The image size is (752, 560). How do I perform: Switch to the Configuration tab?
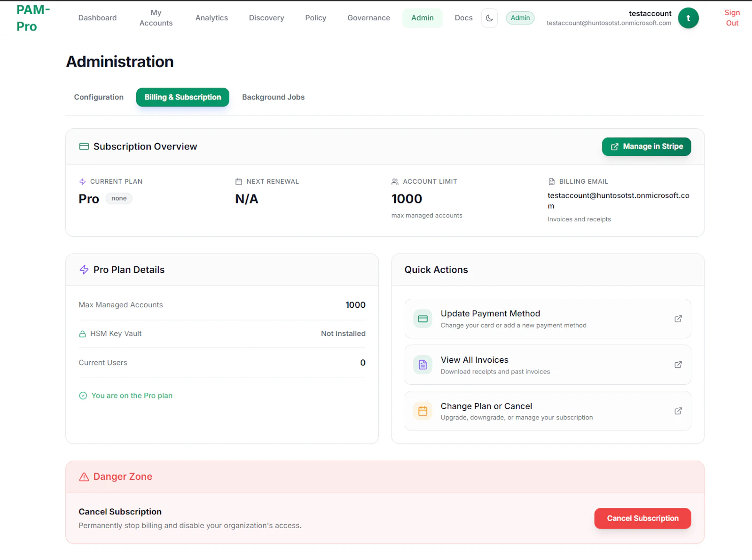(99, 97)
